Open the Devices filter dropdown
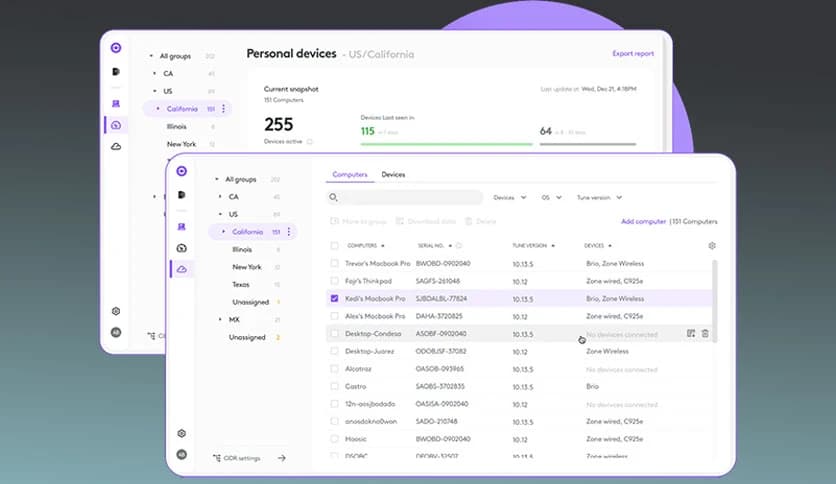Image resolution: width=836 pixels, height=484 pixels. pyautogui.click(x=509, y=198)
